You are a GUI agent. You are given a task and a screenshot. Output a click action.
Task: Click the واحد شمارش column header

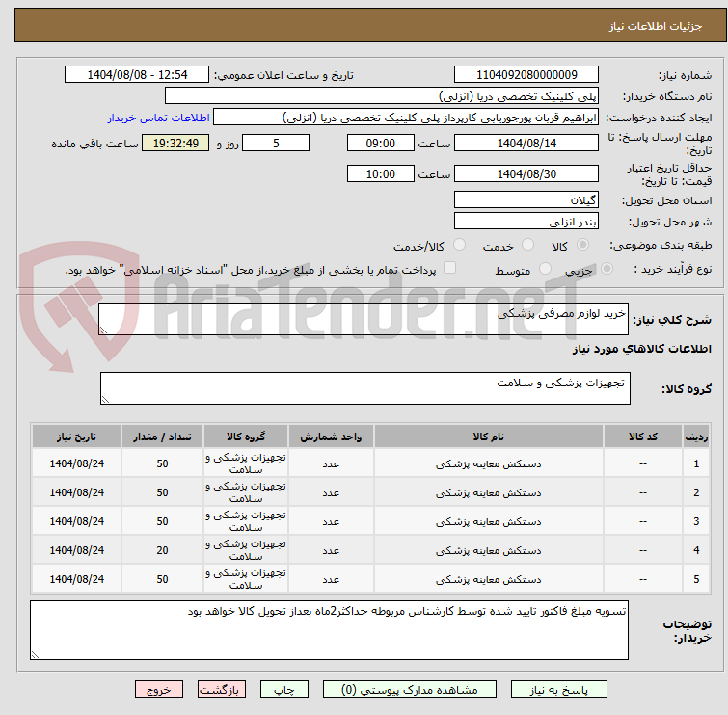331,437
